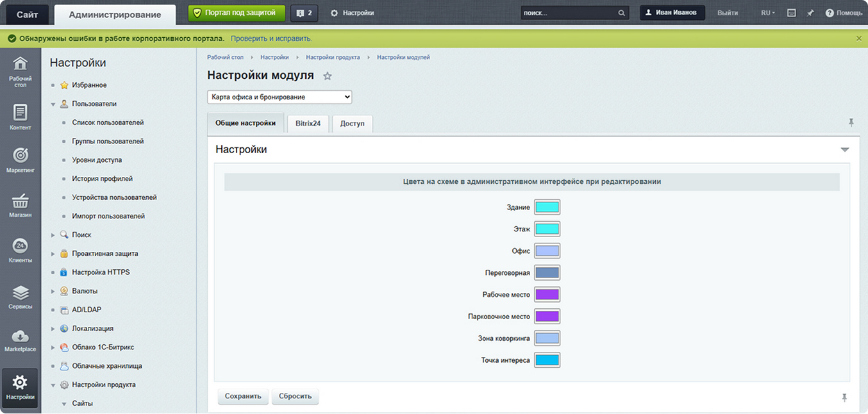Pick the color for Здание
This screenshot has width=868, height=414.
click(x=547, y=207)
